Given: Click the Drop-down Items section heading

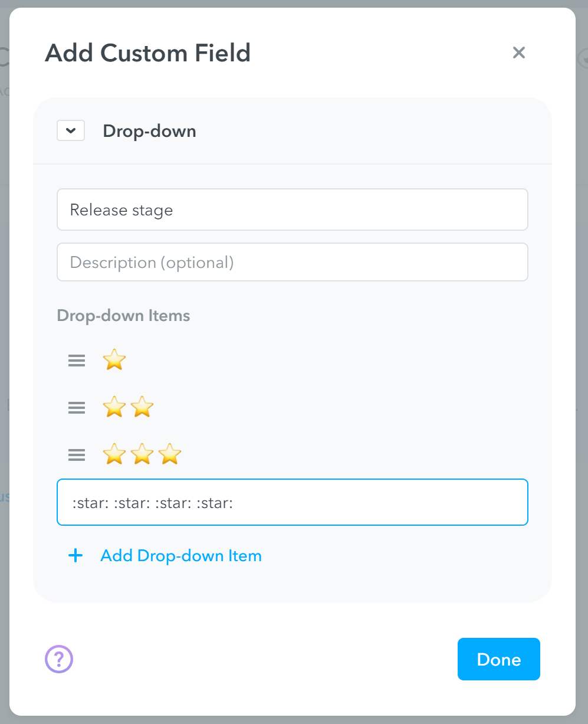Looking at the screenshot, I should click(x=123, y=316).
